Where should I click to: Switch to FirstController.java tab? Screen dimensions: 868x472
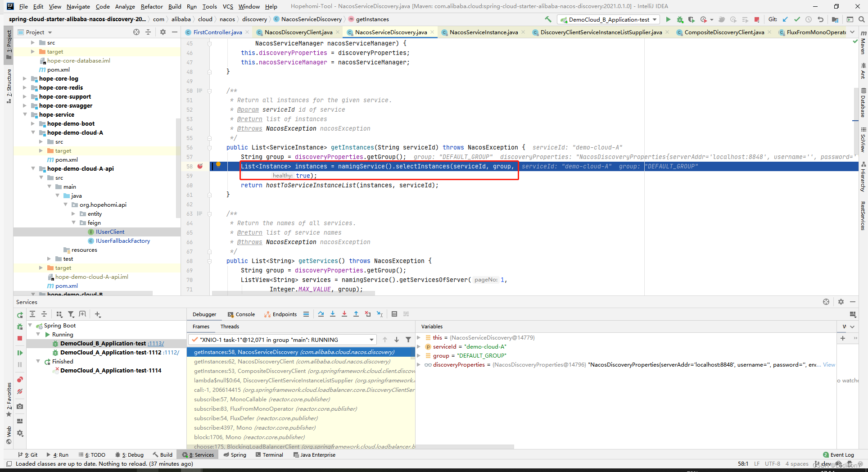[x=217, y=32]
